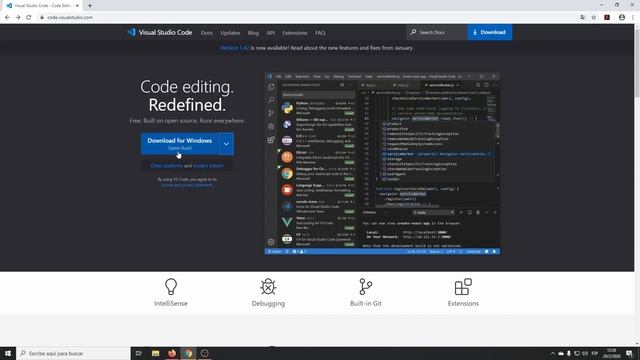The width and height of the screenshot is (640, 360).
Task: Show hidden system tray icons
Action: coord(553,353)
